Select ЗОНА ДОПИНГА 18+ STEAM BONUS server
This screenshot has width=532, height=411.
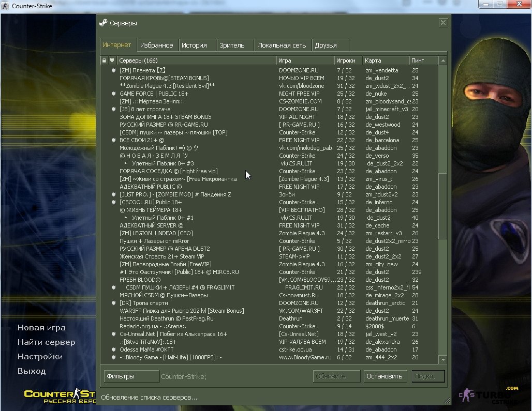pyautogui.click(x=269, y=117)
